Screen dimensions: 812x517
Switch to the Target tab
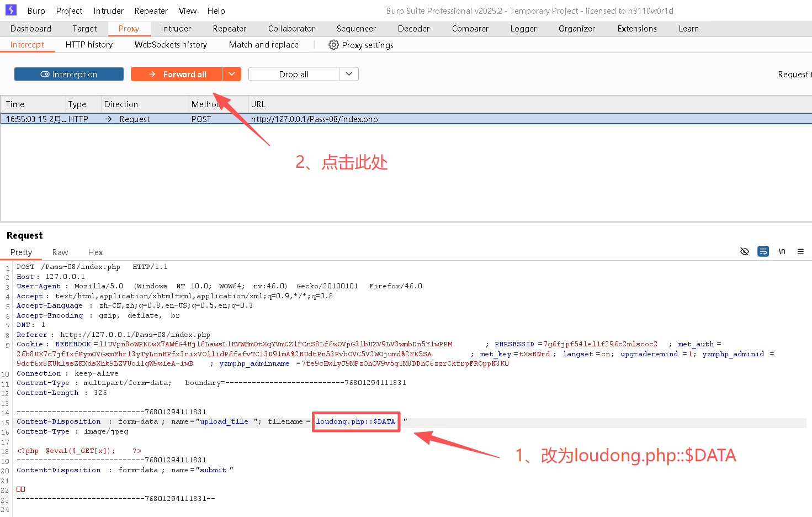click(84, 29)
